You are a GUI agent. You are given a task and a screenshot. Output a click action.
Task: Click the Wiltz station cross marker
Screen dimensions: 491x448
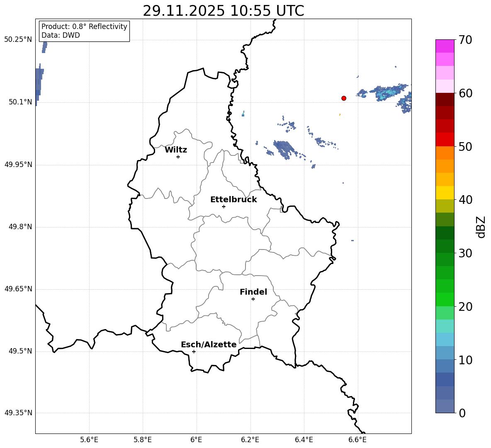click(x=178, y=157)
